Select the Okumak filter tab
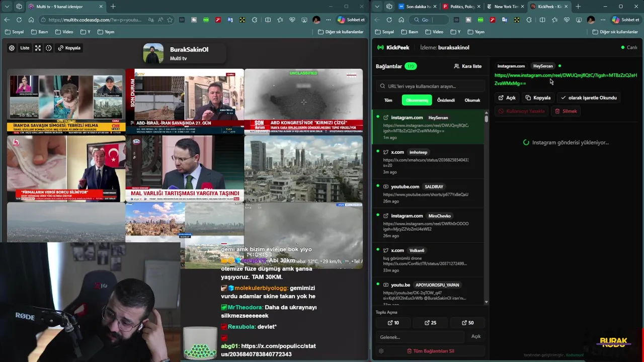This screenshot has width=644, height=362. (472, 100)
